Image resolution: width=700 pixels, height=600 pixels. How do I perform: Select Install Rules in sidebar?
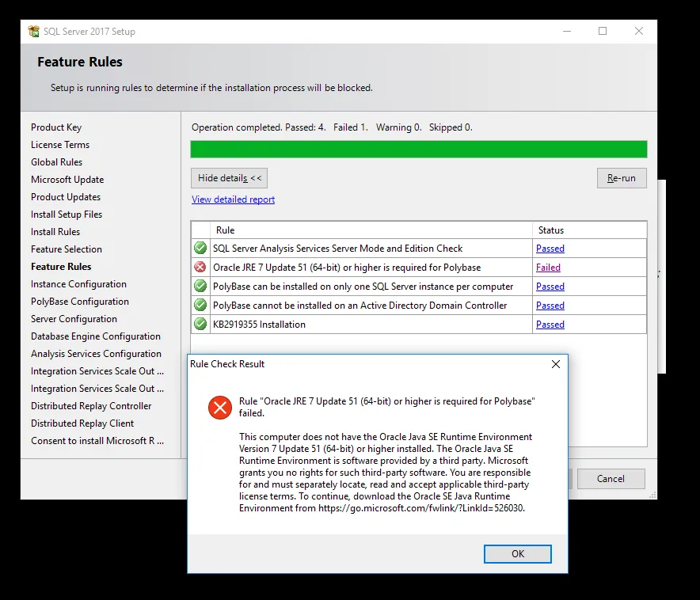(x=55, y=231)
